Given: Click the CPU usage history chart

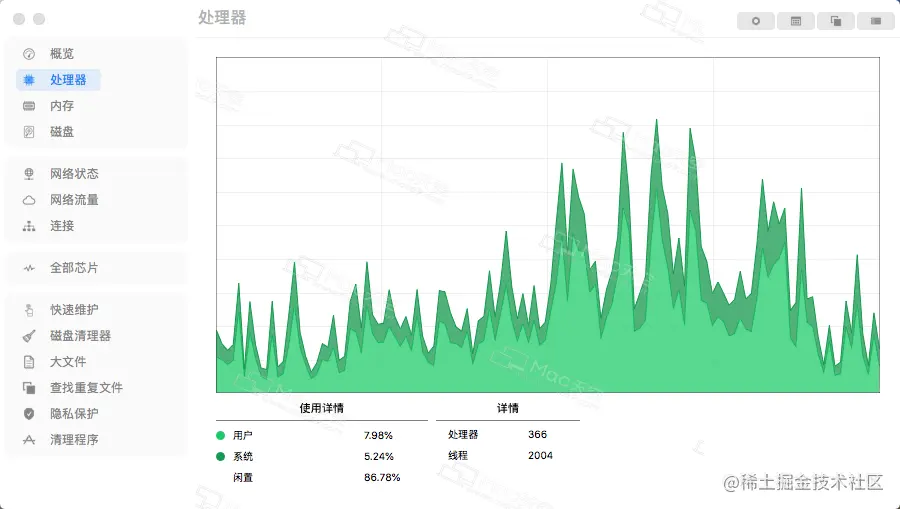Looking at the screenshot, I should tap(548, 225).
